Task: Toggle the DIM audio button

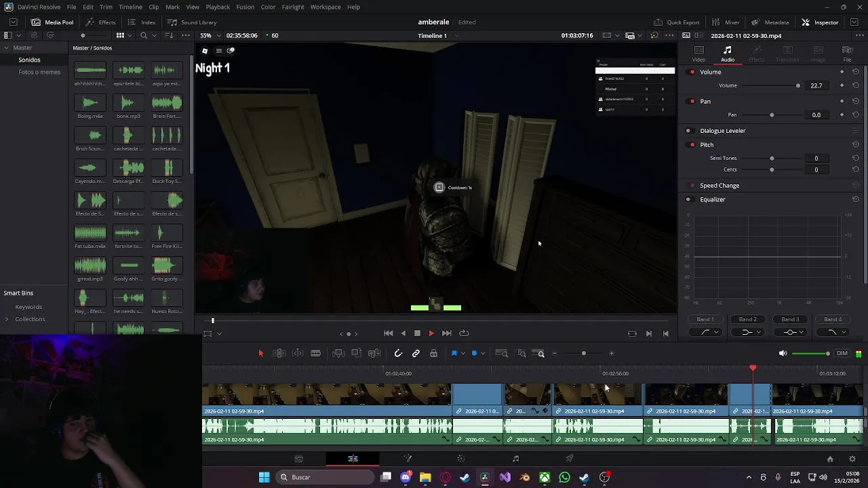Action: [x=842, y=353]
